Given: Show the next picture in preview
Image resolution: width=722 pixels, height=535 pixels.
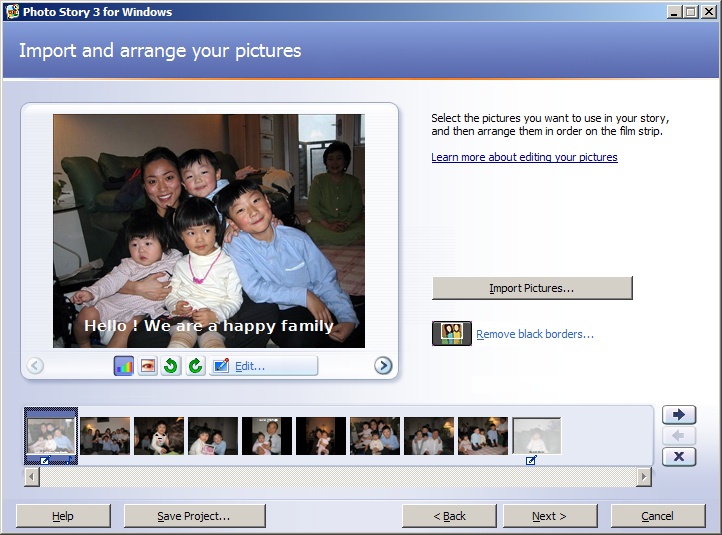Looking at the screenshot, I should [383, 366].
